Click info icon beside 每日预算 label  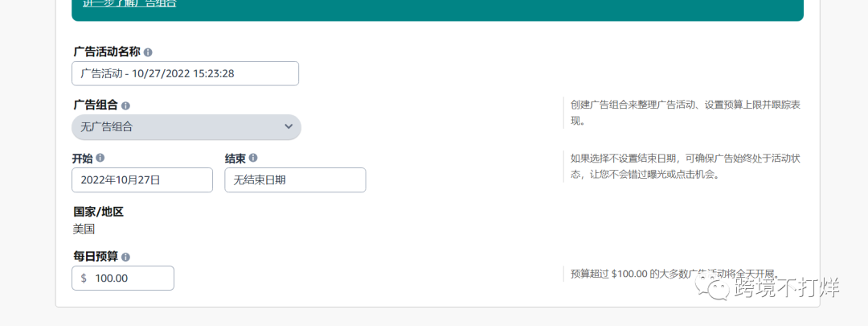pyautogui.click(x=125, y=257)
